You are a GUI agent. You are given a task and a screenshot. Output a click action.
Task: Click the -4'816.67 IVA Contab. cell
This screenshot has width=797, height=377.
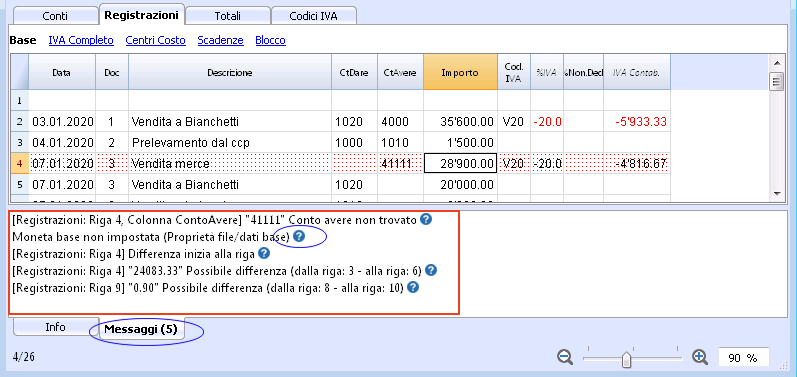click(x=637, y=164)
